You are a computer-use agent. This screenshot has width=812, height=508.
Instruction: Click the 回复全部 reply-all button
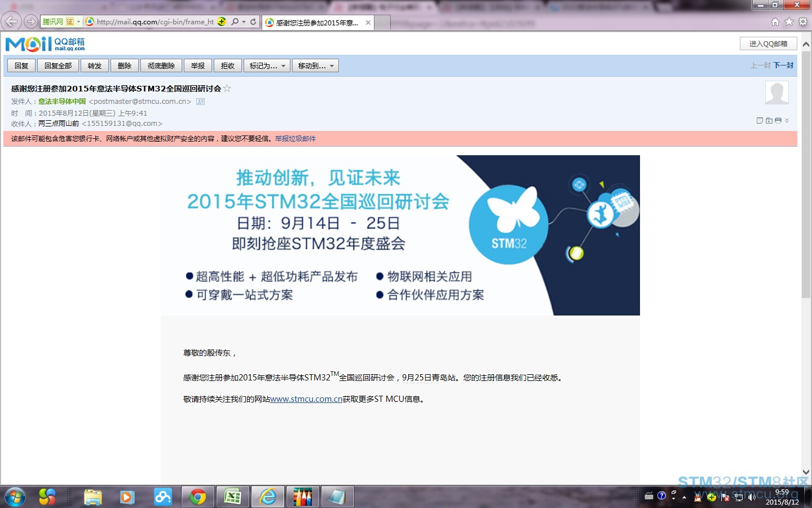[58, 66]
